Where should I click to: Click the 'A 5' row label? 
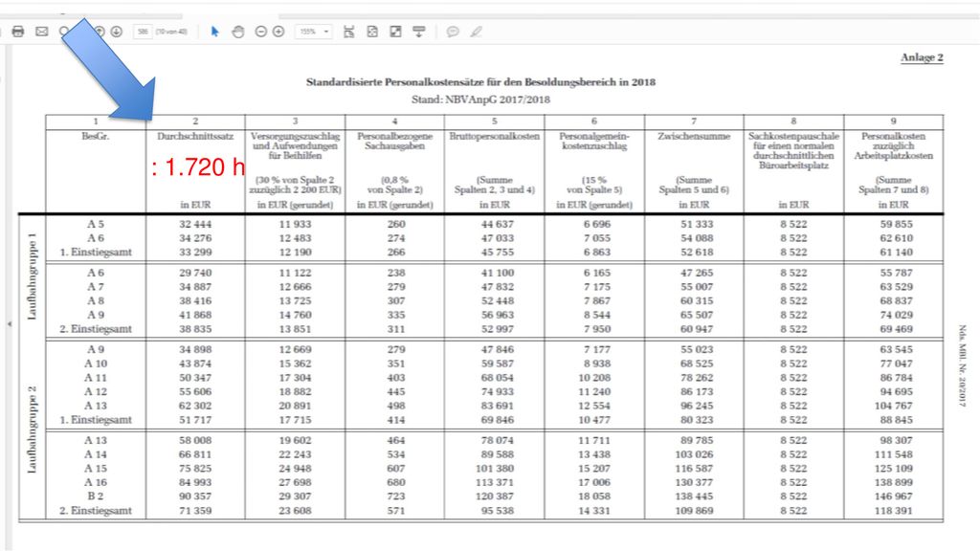coord(96,224)
